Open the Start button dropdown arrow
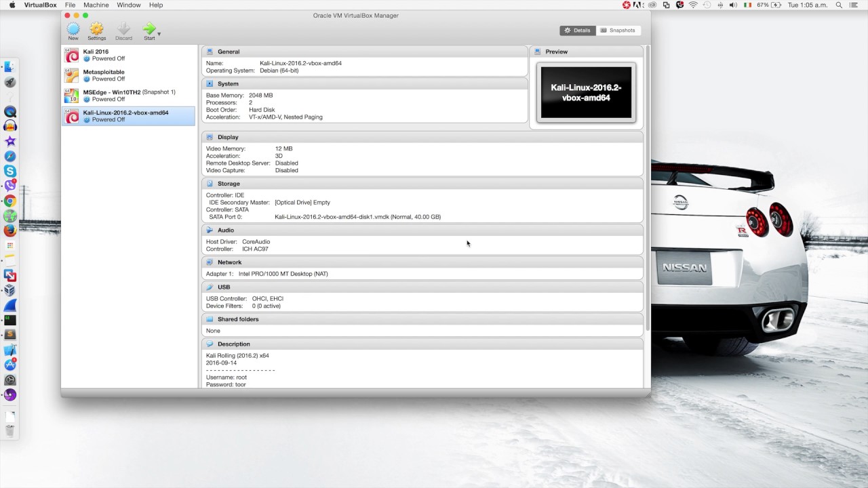 point(159,34)
